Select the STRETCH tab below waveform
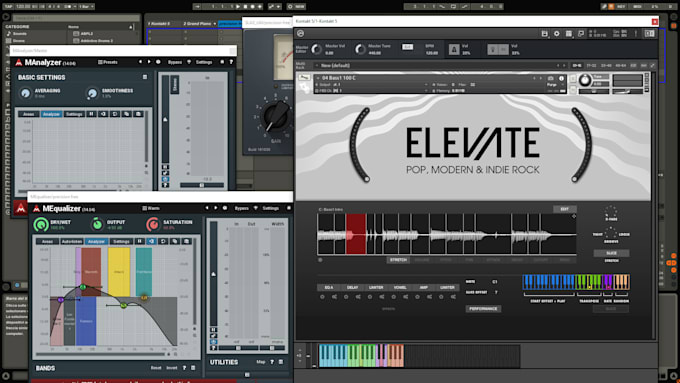 [x=398, y=260]
